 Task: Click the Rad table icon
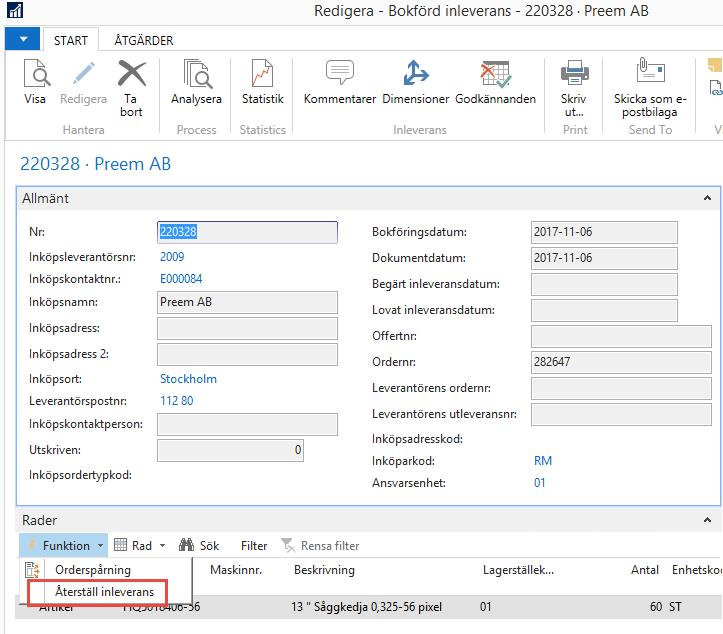click(x=120, y=545)
